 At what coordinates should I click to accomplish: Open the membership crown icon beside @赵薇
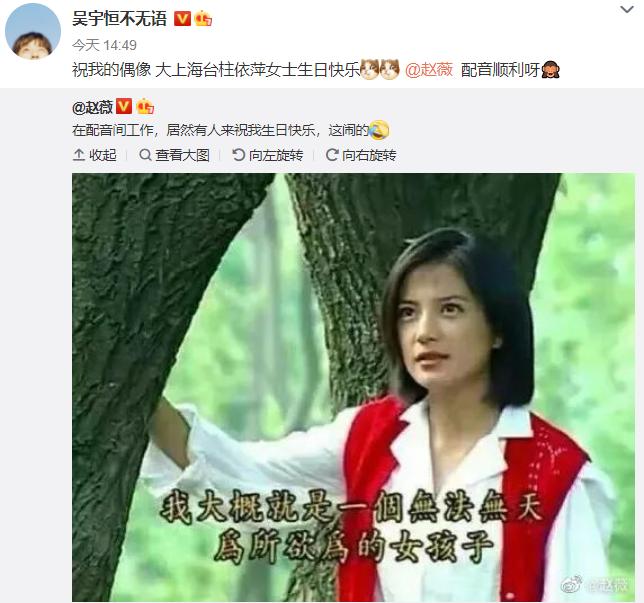pos(145,107)
